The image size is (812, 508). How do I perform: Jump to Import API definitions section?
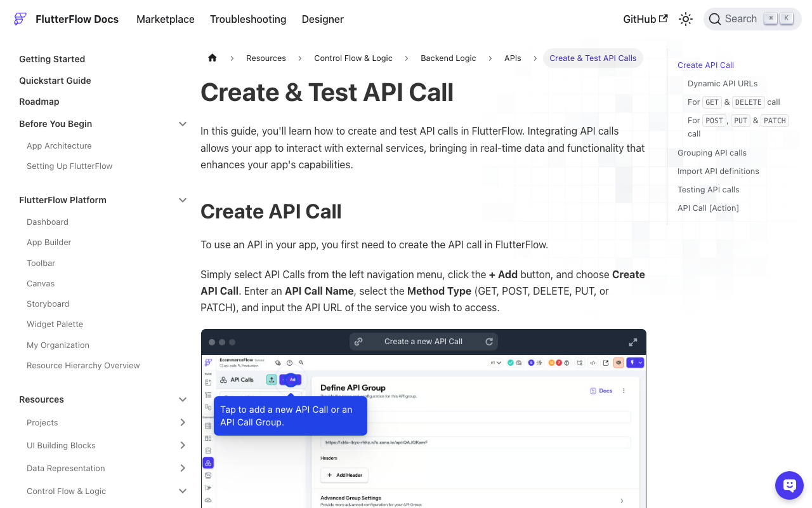point(718,171)
